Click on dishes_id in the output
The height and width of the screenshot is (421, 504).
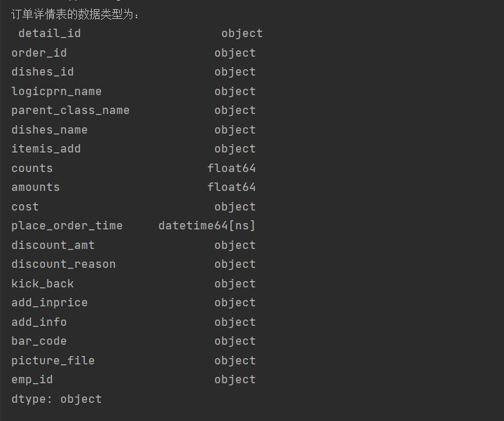tap(43, 72)
